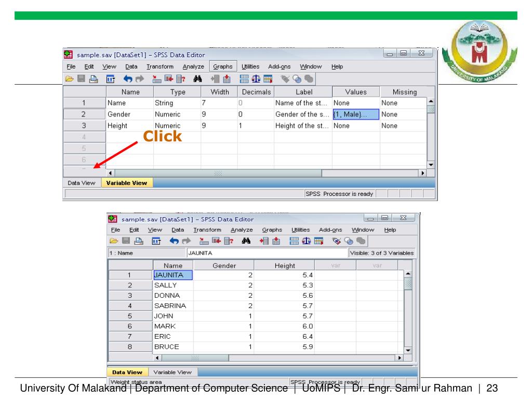Toggle value labels tag in lower window
Viewport: 532px width, 399px height.
[336, 241]
